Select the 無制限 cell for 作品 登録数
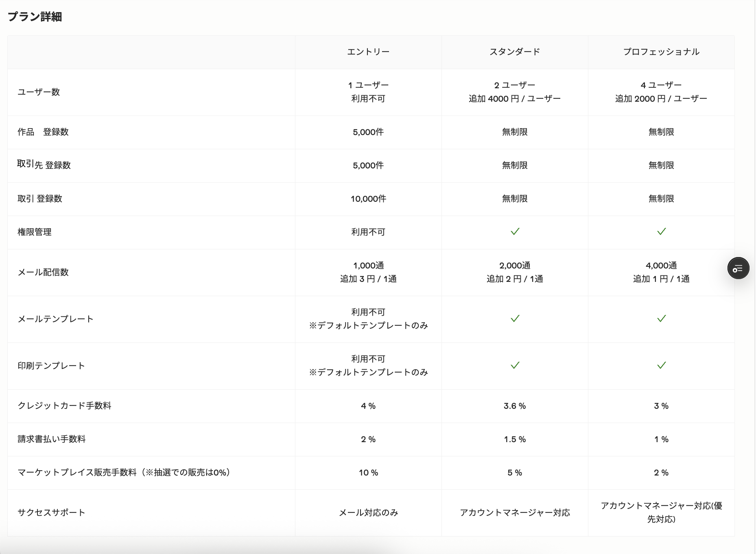 pyautogui.click(x=514, y=132)
